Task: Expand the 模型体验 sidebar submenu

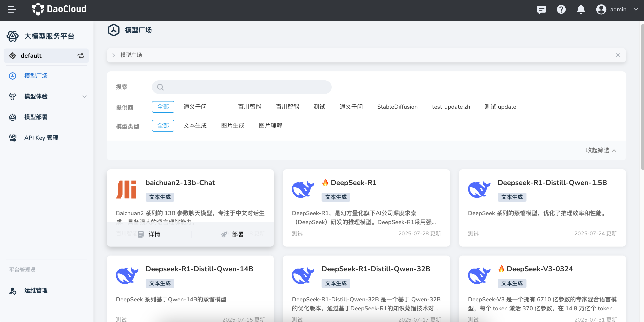Action: pyautogui.click(x=84, y=96)
